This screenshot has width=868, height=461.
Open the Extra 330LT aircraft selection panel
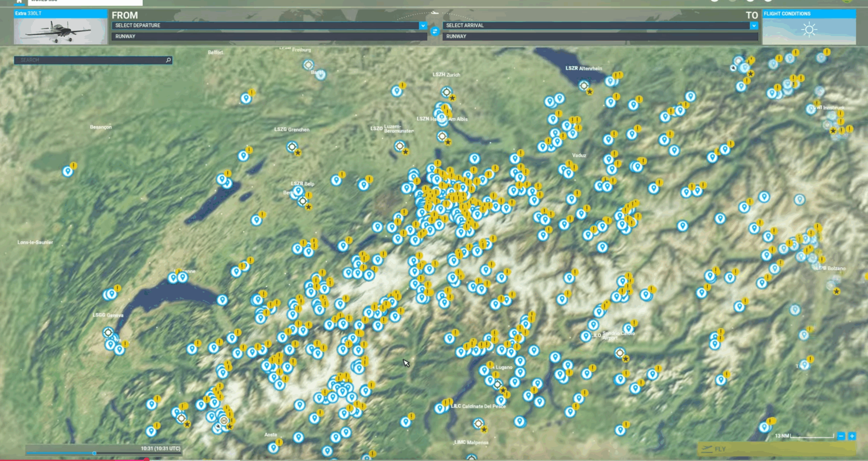click(x=60, y=28)
